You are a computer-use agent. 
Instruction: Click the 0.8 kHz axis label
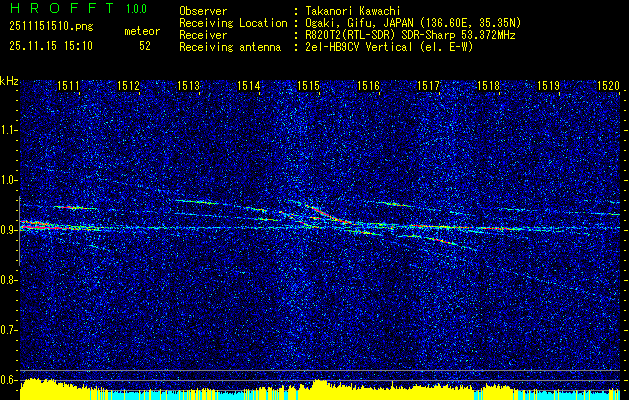click(8, 280)
